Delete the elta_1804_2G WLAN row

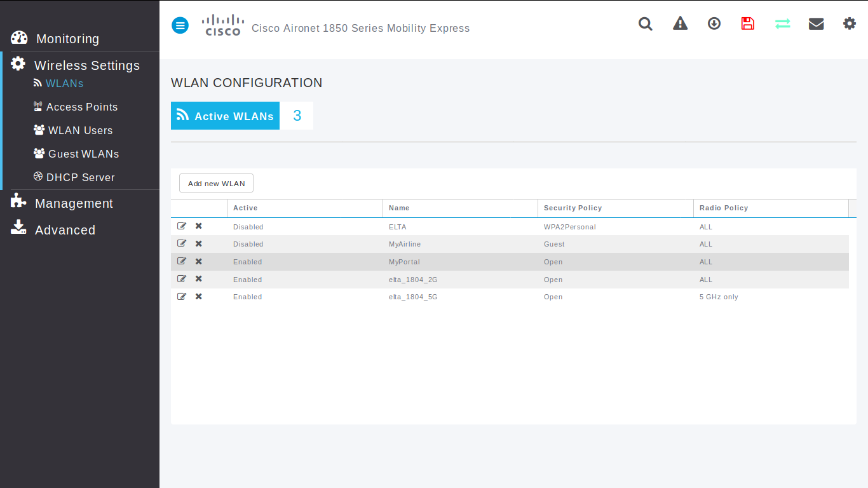pyautogui.click(x=199, y=279)
